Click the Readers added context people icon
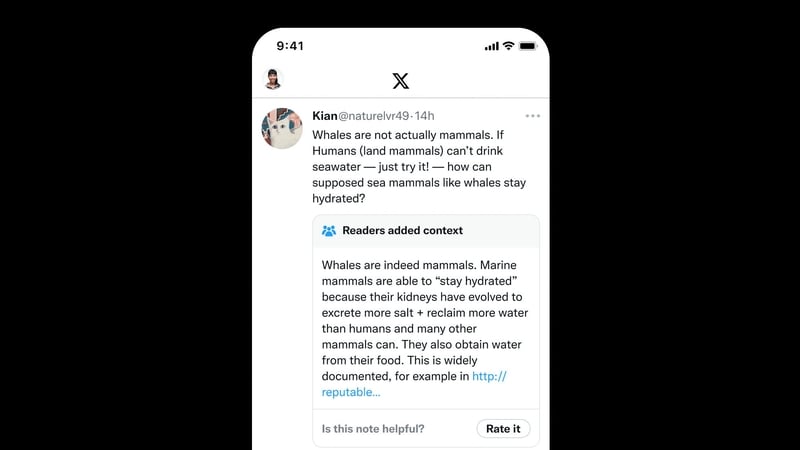800x450 pixels. [329, 231]
